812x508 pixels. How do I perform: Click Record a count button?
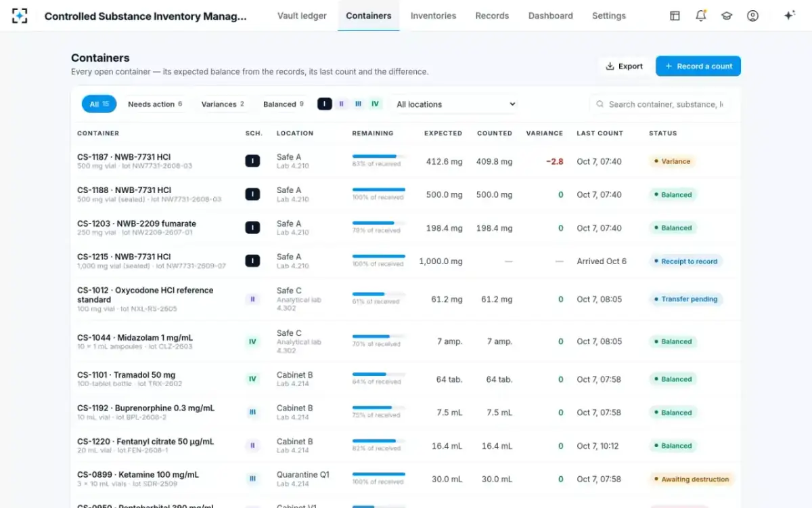698,66
